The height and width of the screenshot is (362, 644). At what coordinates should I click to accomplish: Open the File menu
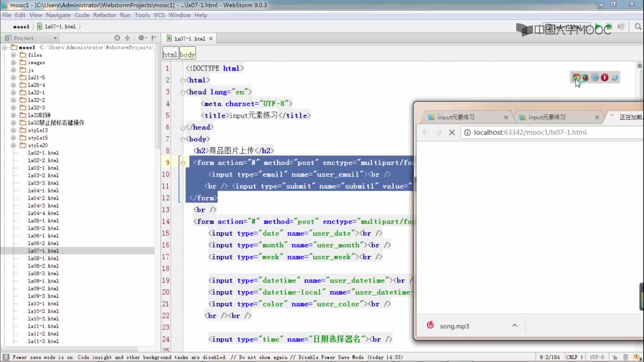[x=6, y=15]
